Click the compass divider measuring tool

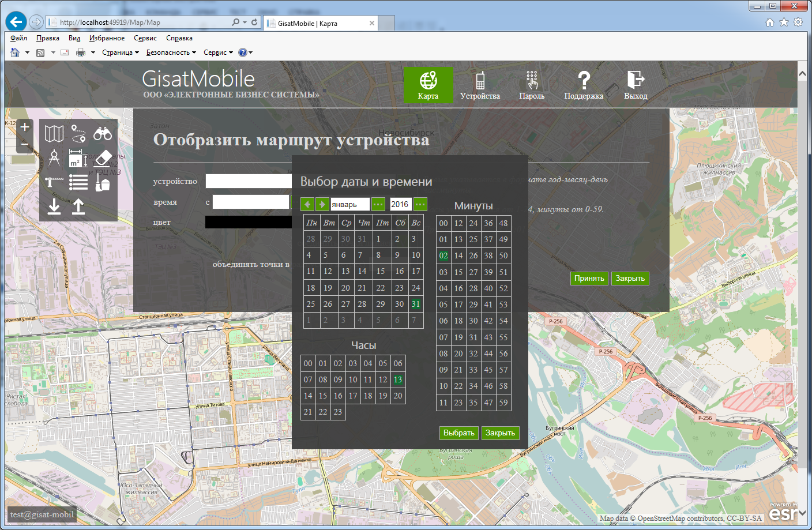pos(54,158)
